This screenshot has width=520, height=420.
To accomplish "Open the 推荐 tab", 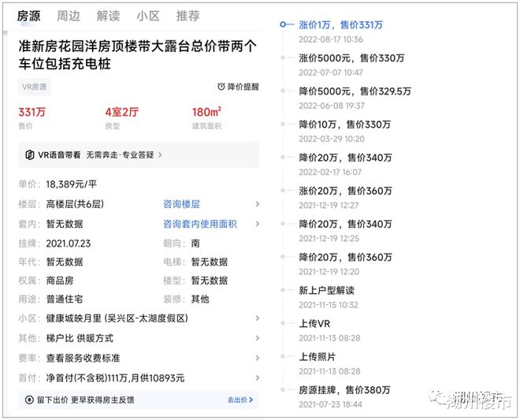I will coord(188,16).
